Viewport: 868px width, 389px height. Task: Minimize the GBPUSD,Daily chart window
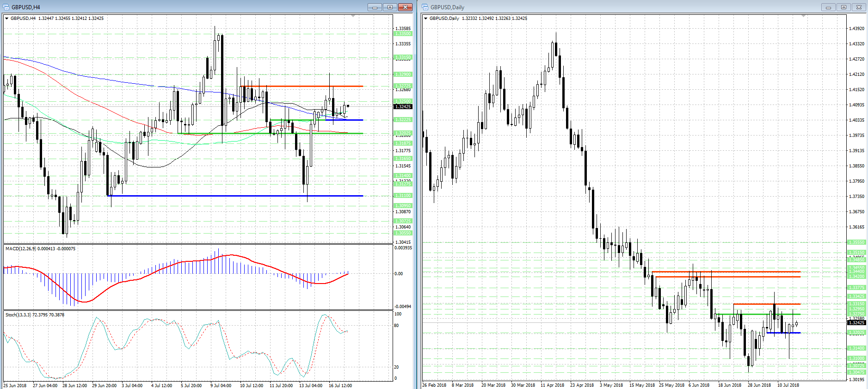828,7
